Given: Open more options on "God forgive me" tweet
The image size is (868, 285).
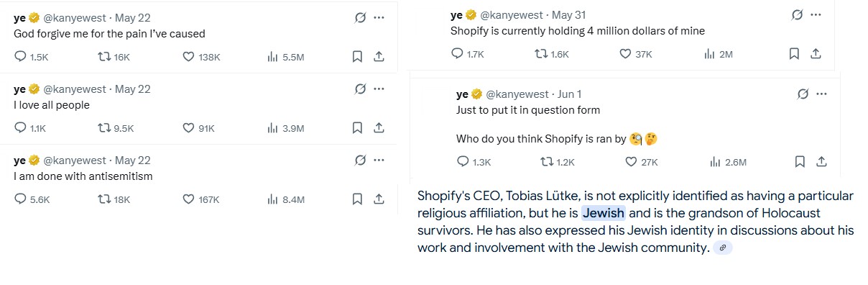Looking at the screenshot, I should (379, 17).
